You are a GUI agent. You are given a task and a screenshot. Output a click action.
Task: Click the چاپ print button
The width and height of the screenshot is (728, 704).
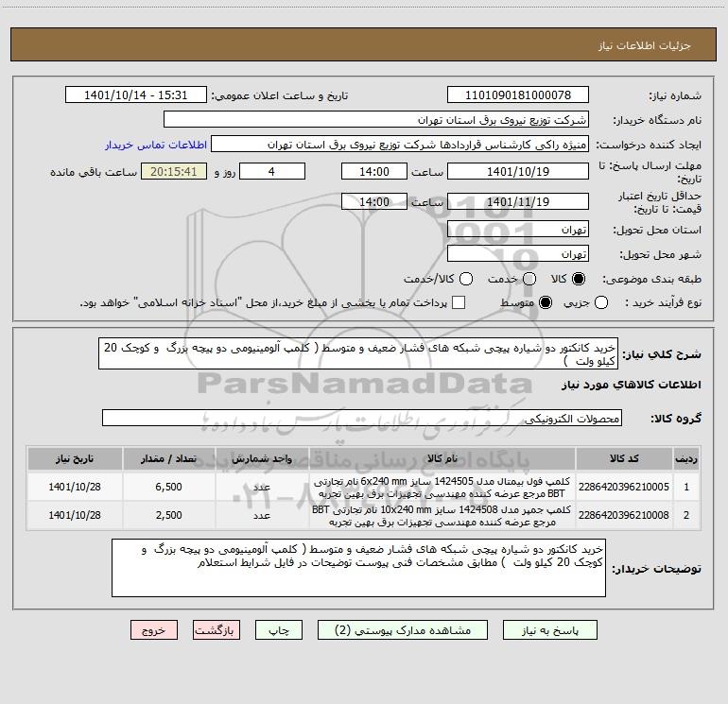(x=279, y=629)
